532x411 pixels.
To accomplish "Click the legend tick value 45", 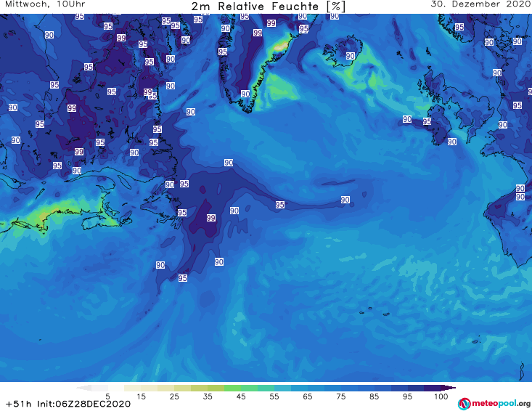I will click(x=241, y=396).
